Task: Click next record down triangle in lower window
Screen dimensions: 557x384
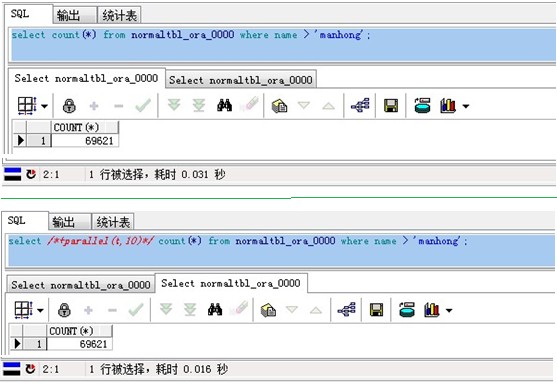Action: [292, 310]
